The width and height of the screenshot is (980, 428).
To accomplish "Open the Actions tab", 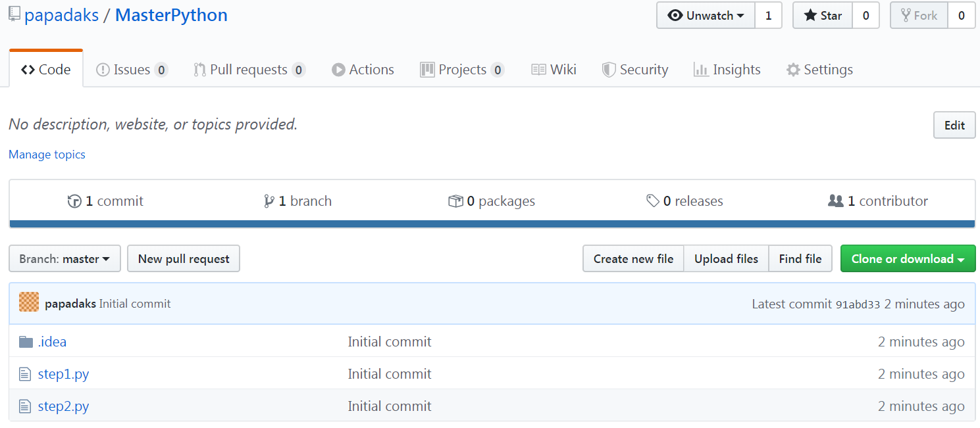I will [363, 69].
